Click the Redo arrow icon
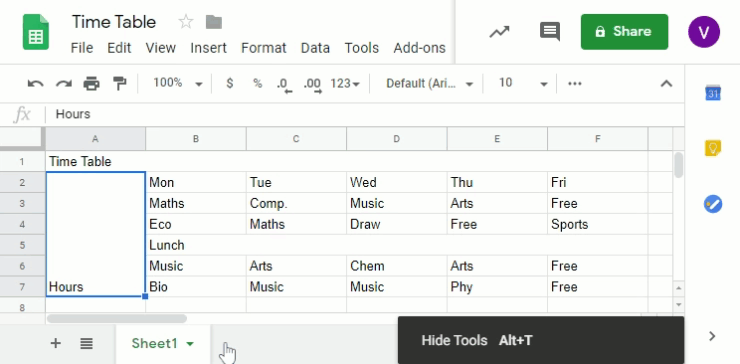This screenshot has height=364, width=740. (x=64, y=84)
